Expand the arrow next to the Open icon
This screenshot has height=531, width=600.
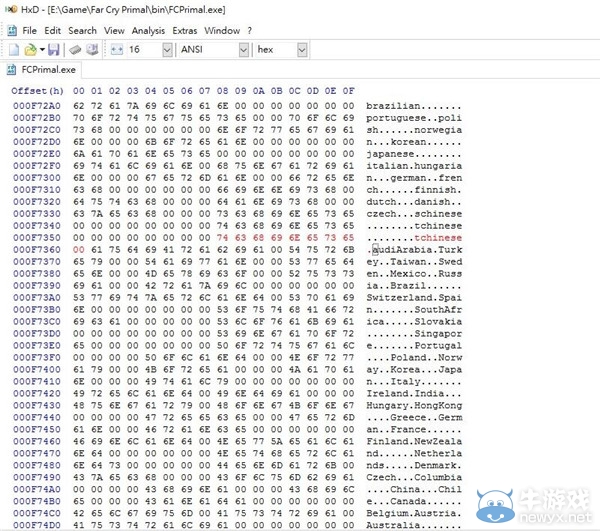click(42, 50)
